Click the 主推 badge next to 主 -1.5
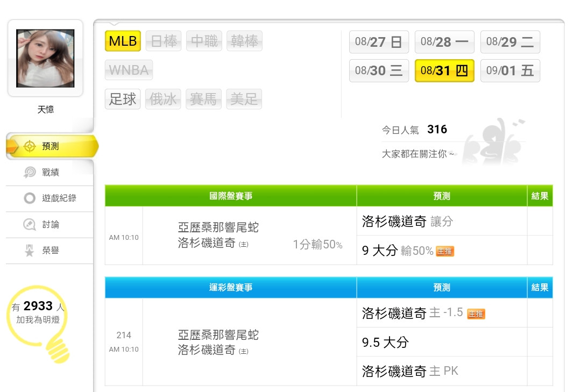The image size is (581, 392). 476,313
